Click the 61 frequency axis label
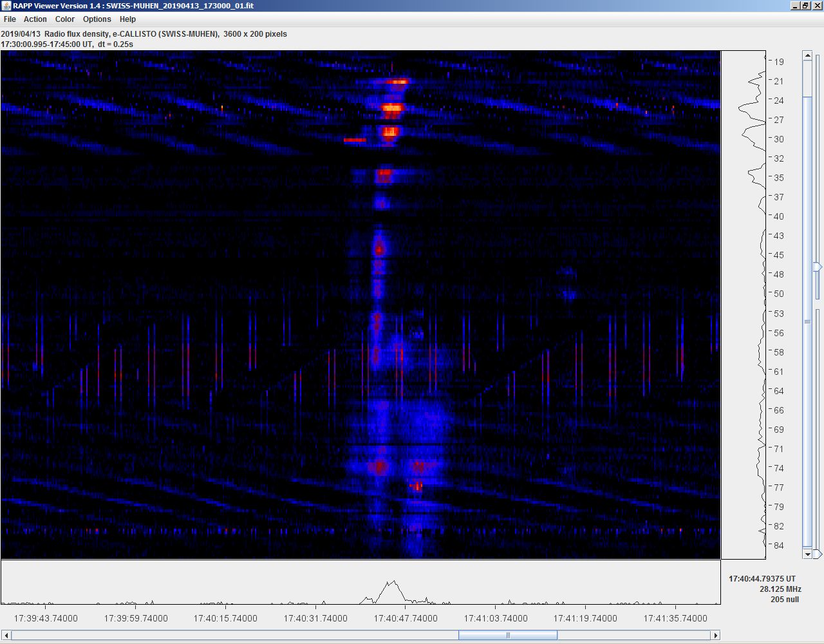 779,372
